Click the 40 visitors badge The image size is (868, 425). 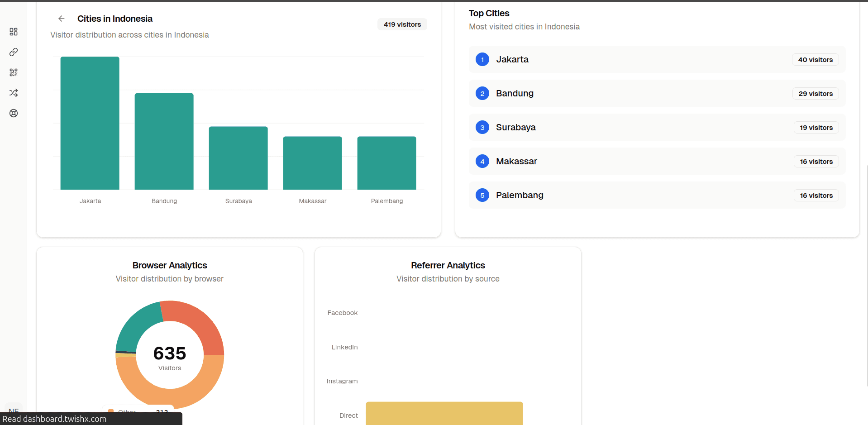[816, 60]
